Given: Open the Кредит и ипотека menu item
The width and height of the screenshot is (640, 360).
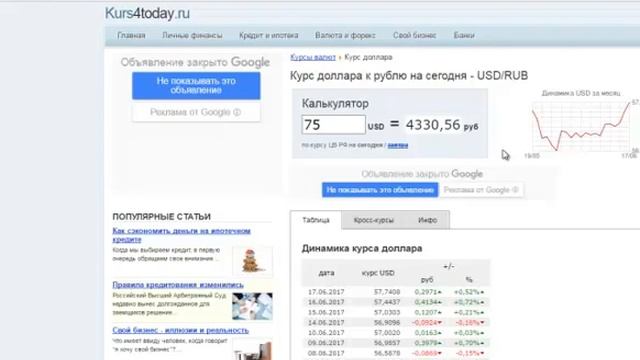Looking at the screenshot, I should tap(269, 36).
